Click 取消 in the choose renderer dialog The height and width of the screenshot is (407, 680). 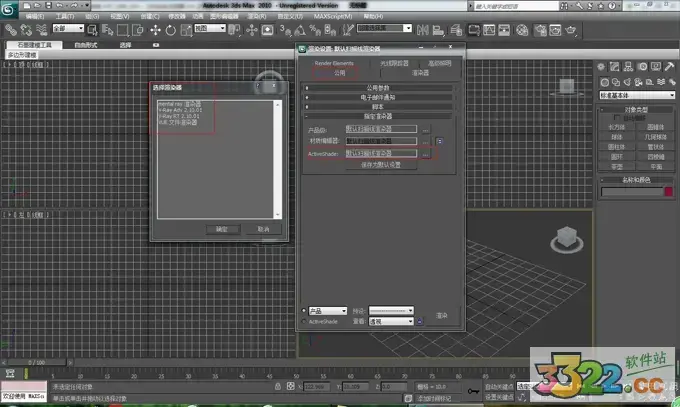[264, 229]
